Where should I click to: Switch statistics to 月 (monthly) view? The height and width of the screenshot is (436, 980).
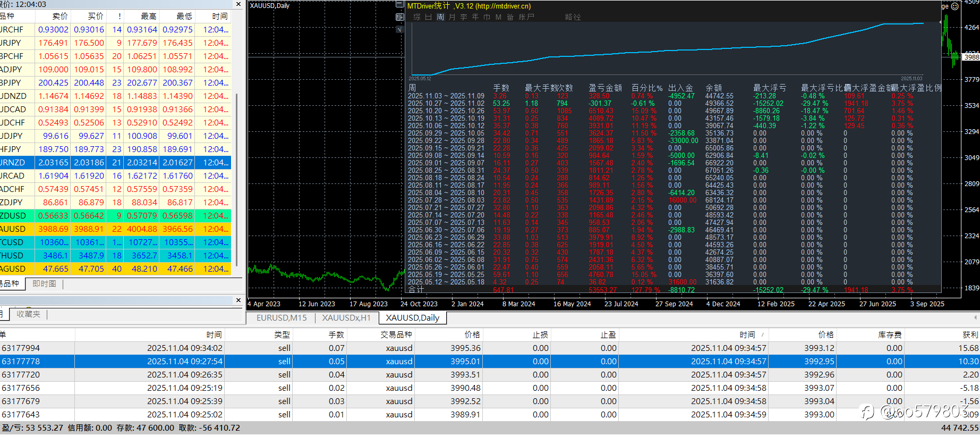click(x=452, y=17)
